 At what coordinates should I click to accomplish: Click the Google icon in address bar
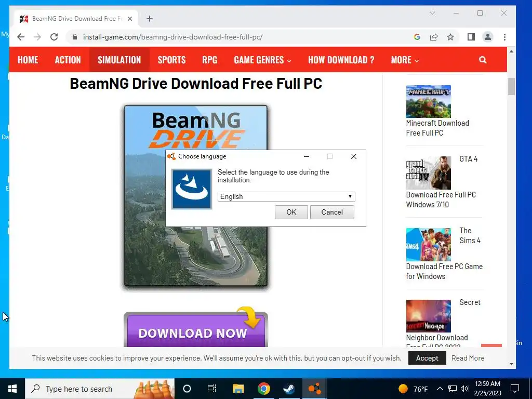click(417, 37)
